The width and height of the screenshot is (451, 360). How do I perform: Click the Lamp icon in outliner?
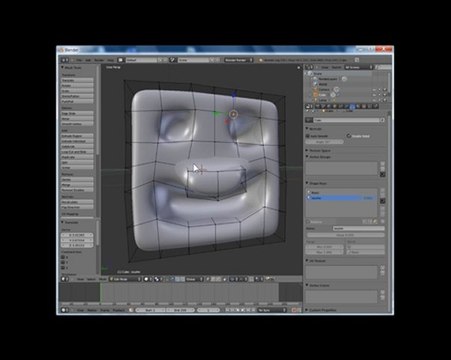[315, 100]
